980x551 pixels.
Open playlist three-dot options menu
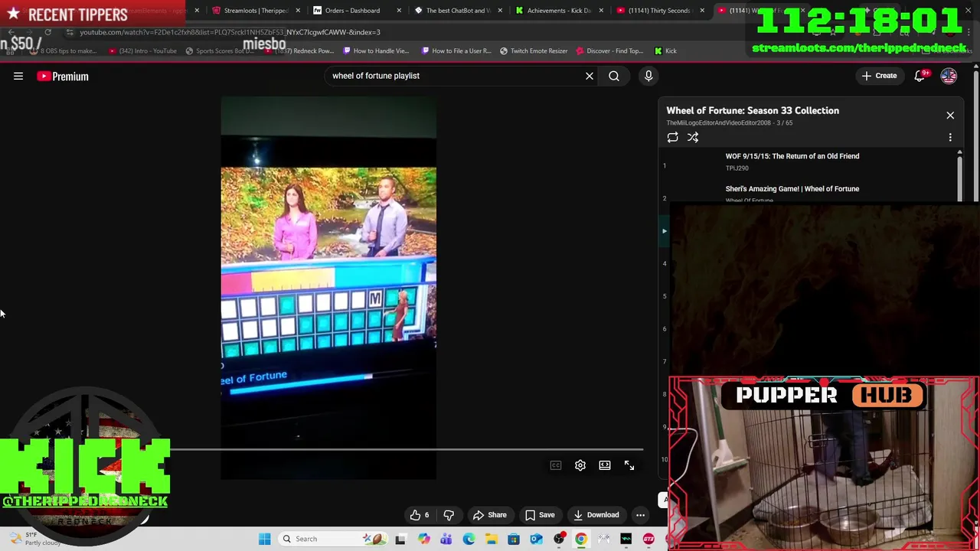click(x=950, y=138)
